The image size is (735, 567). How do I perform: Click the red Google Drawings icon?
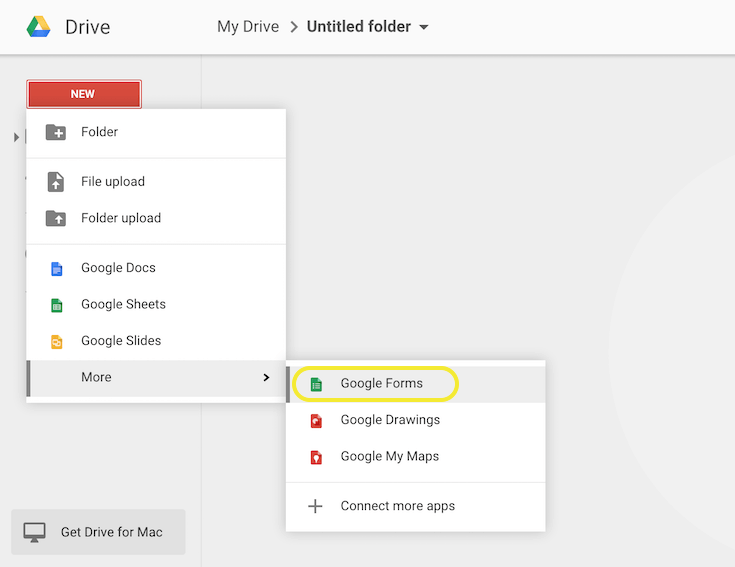click(316, 421)
